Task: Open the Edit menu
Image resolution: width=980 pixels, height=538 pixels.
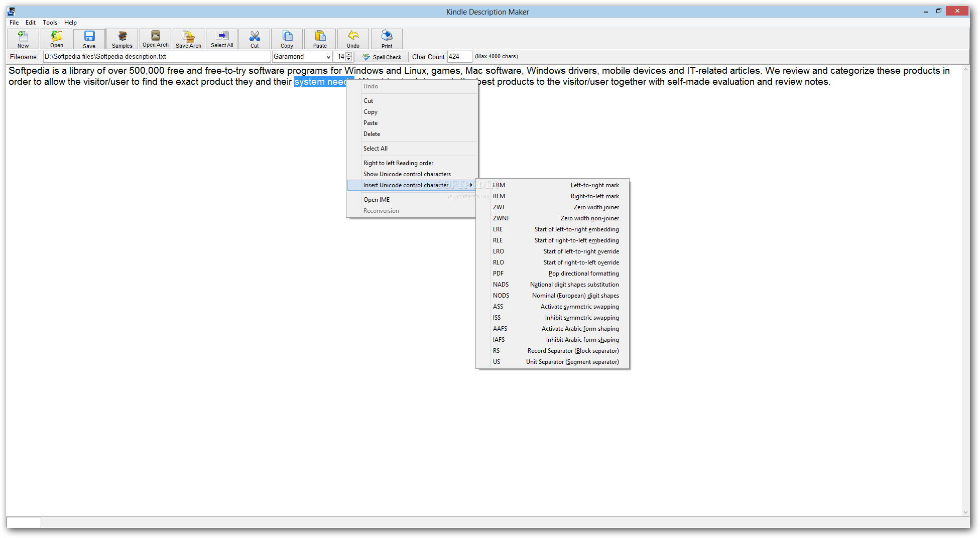Action: (31, 23)
